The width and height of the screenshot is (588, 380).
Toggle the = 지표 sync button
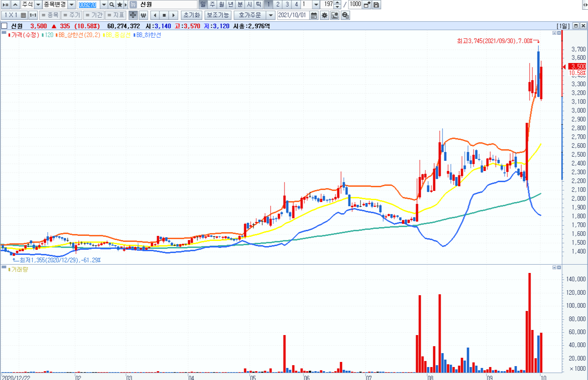pos(115,15)
